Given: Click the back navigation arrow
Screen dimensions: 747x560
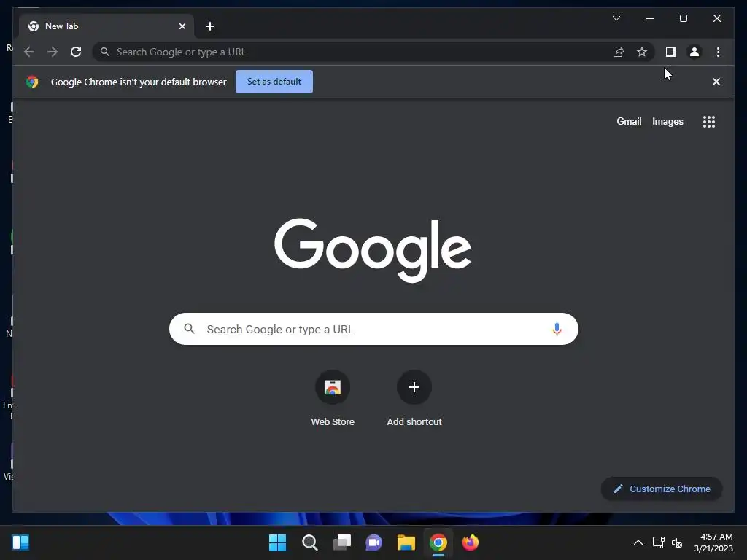Looking at the screenshot, I should (x=29, y=52).
